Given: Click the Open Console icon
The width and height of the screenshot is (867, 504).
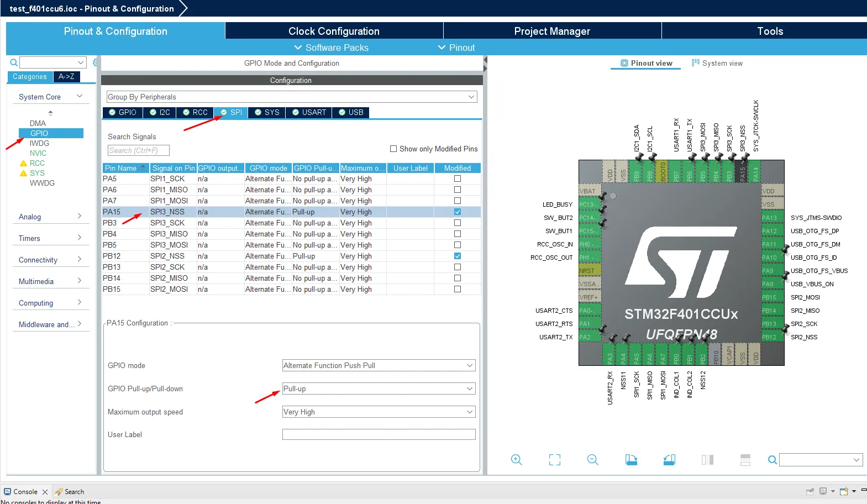Looking at the screenshot, I should click(844, 491).
